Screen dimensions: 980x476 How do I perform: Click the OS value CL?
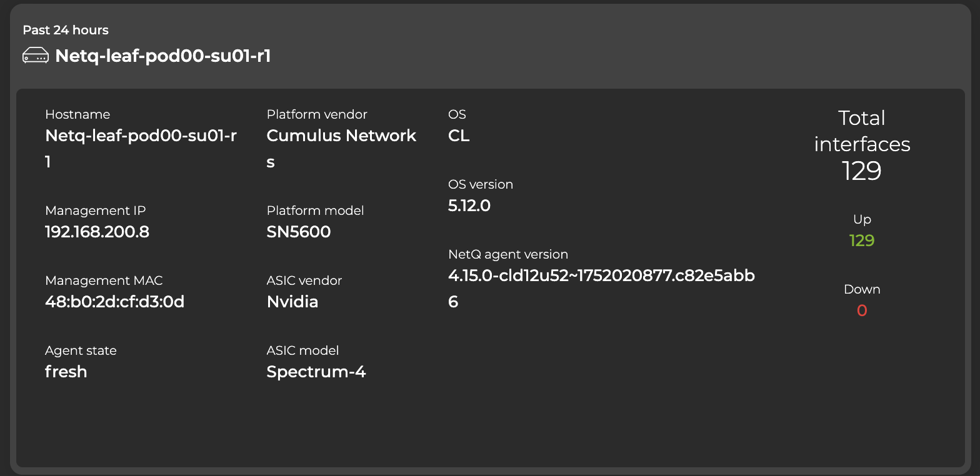pos(459,136)
